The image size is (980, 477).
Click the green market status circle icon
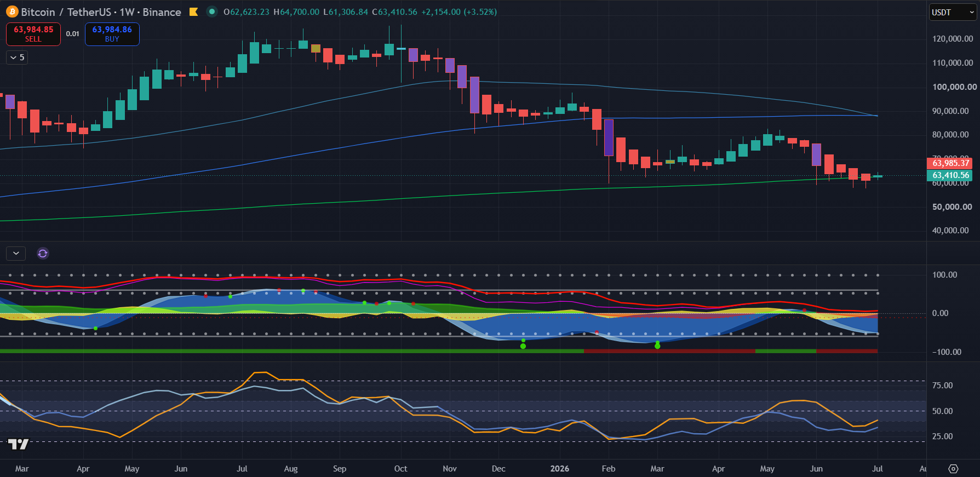click(x=211, y=12)
